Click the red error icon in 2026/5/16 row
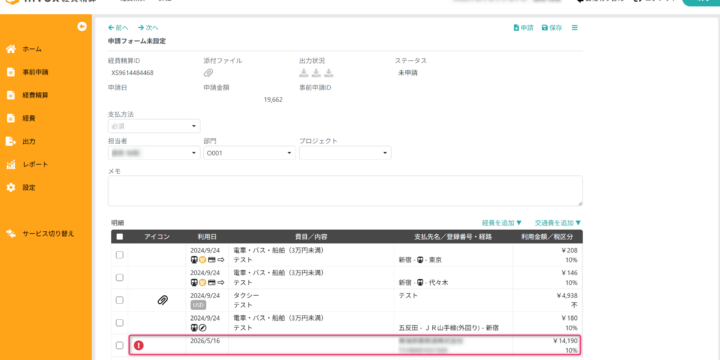 tap(138, 345)
